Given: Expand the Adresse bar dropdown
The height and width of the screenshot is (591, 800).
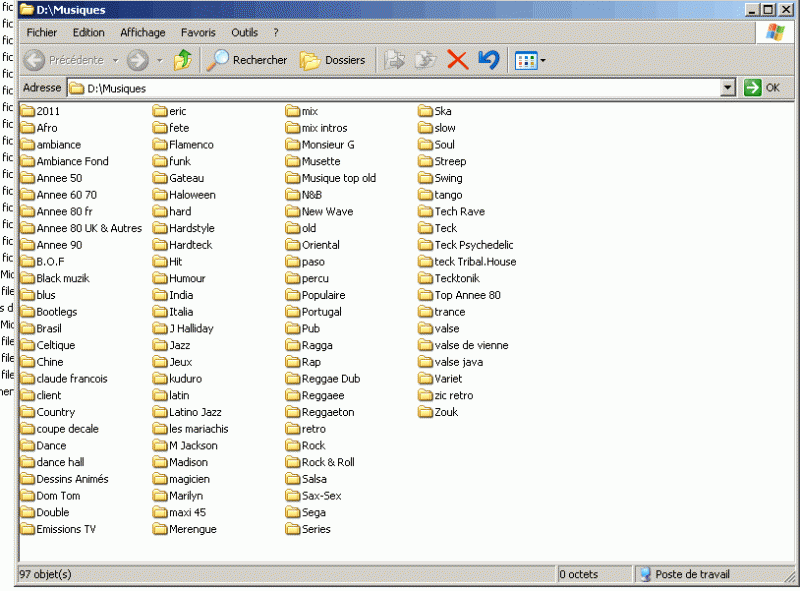Looking at the screenshot, I should tap(728, 88).
